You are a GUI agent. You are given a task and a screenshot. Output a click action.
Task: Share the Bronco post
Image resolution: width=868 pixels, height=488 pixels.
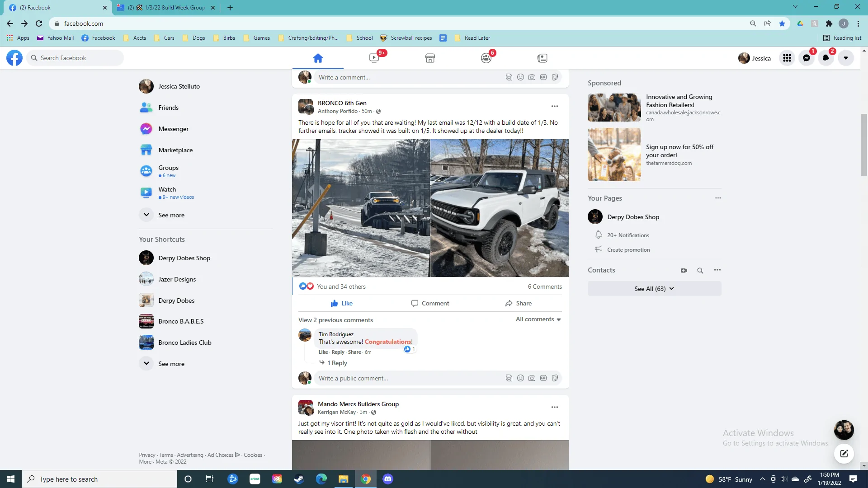click(x=519, y=303)
